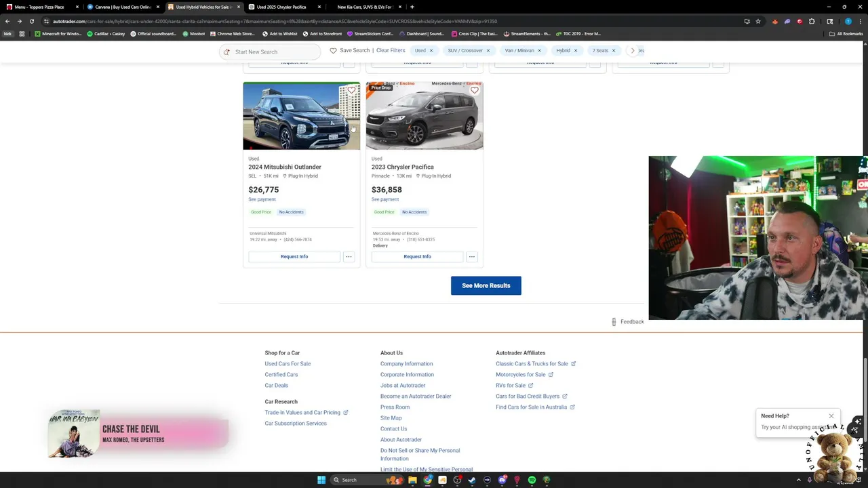The height and width of the screenshot is (488, 868).
Task: Remove the Hybrid filter chip
Action: coord(576,51)
